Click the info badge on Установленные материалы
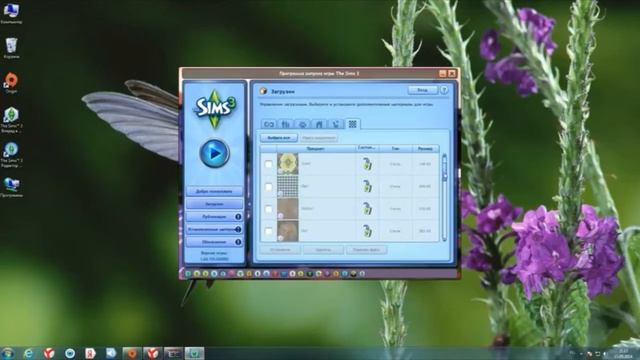 [x=238, y=229]
